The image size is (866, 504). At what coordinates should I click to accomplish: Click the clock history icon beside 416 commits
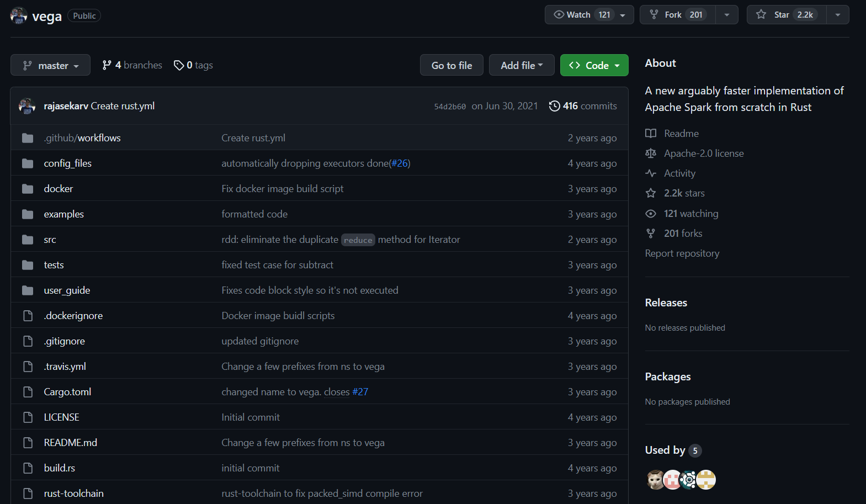pyautogui.click(x=554, y=106)
